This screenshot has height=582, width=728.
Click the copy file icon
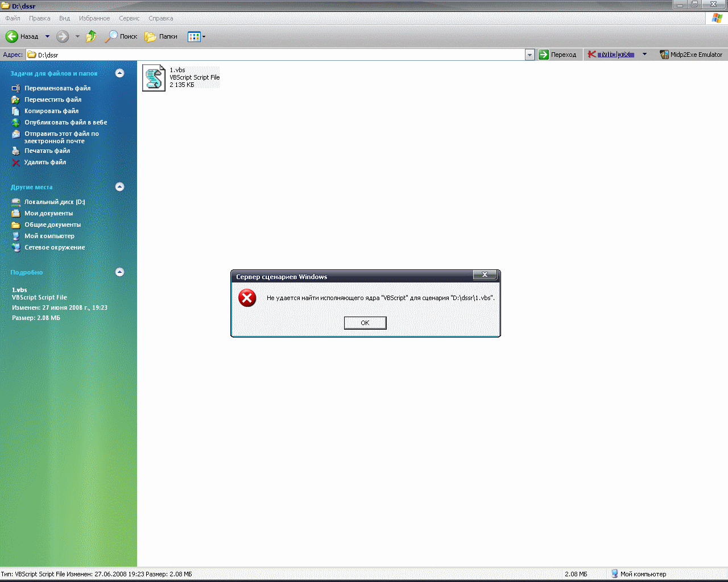(16, 111)
